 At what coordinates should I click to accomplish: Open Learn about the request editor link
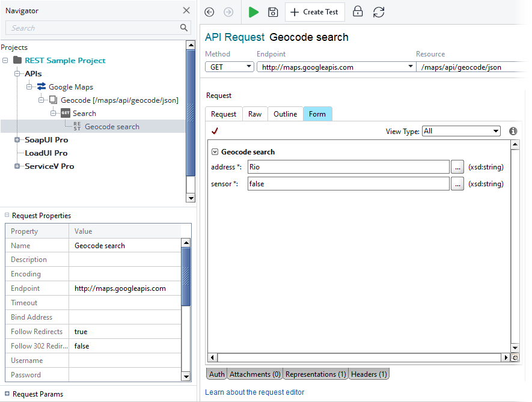(254, 392)
